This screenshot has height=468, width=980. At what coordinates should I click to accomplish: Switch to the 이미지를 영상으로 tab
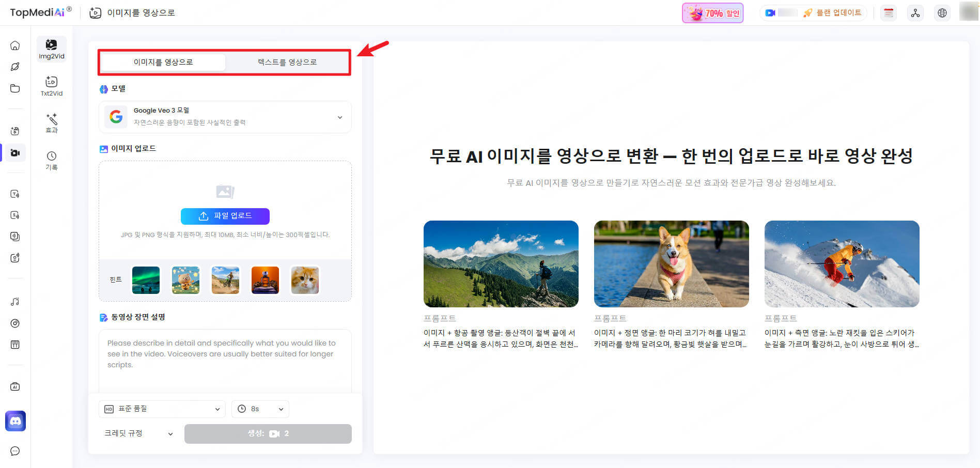pos(163,62)
